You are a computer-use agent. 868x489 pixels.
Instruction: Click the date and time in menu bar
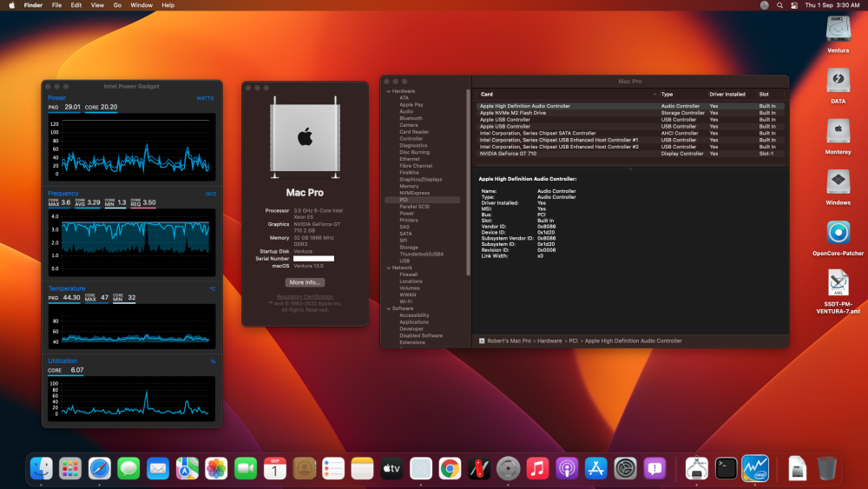(x=832, y=5)
